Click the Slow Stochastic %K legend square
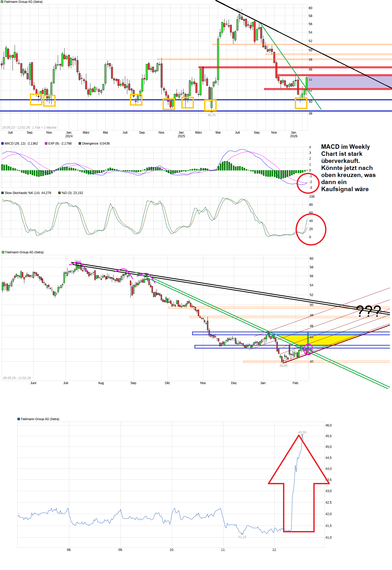Image resolution: width=392 pixels, height=570 pixels. pos(3,193)
